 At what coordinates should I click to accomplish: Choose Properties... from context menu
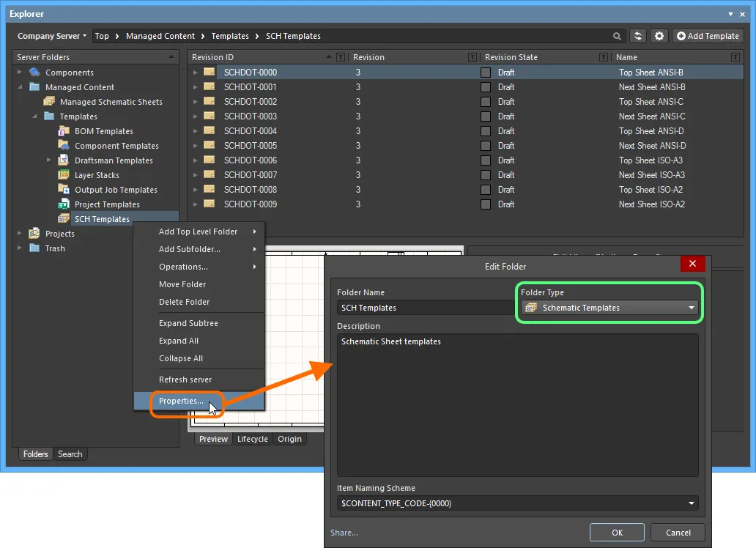(x=199, y=401)
